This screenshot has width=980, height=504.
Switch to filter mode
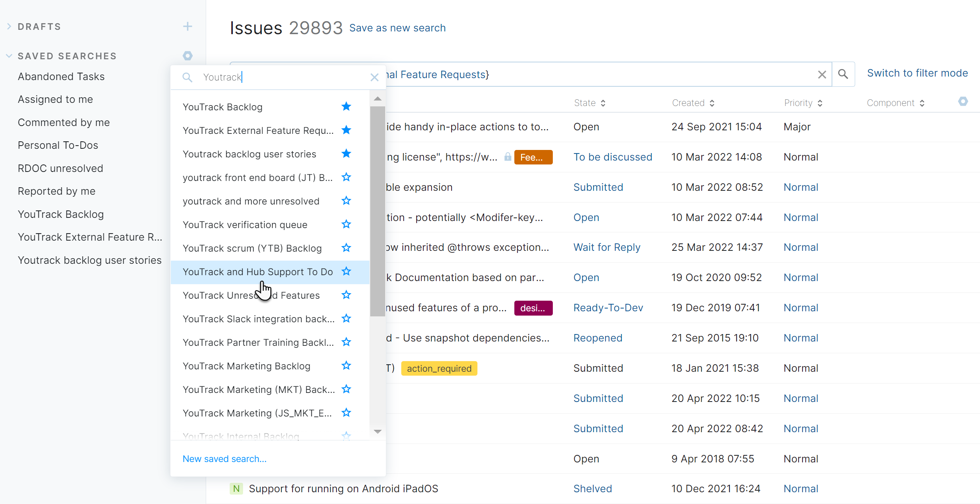point(918,73)
